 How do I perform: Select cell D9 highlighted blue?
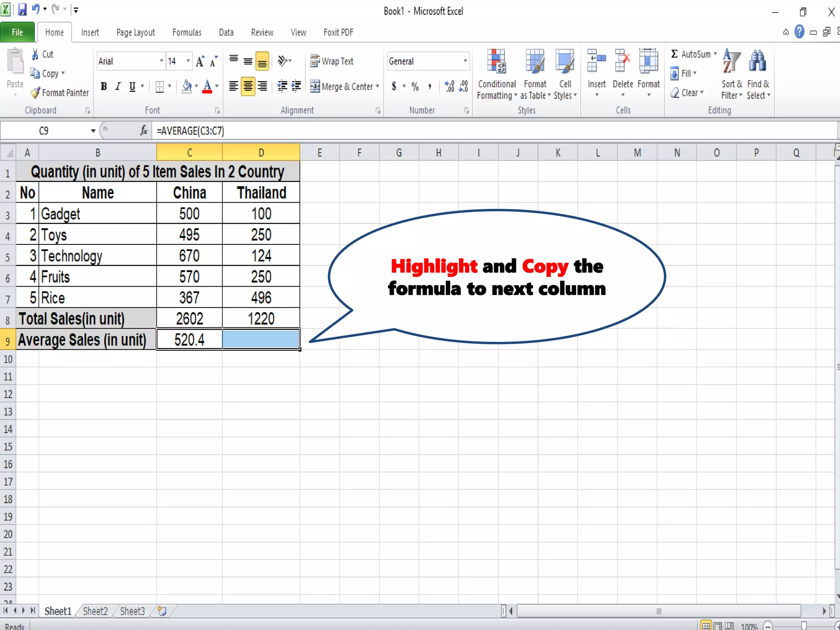pos(261,339)
